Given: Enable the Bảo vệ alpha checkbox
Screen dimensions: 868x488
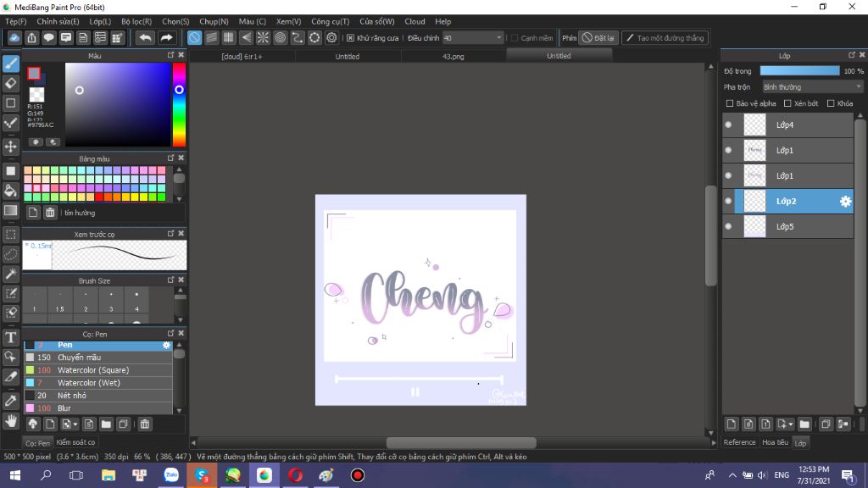Looking at the screenshot, I should click(x=730, y=103).
